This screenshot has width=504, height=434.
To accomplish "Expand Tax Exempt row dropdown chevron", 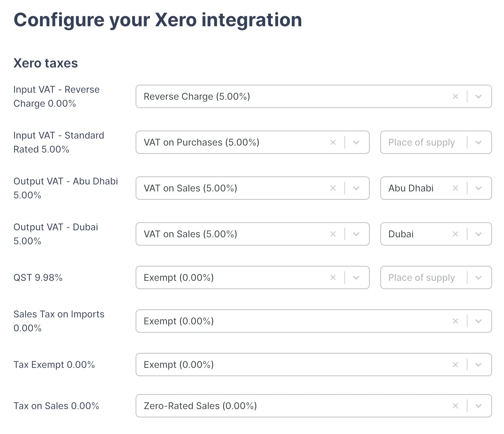I will 479,365.
